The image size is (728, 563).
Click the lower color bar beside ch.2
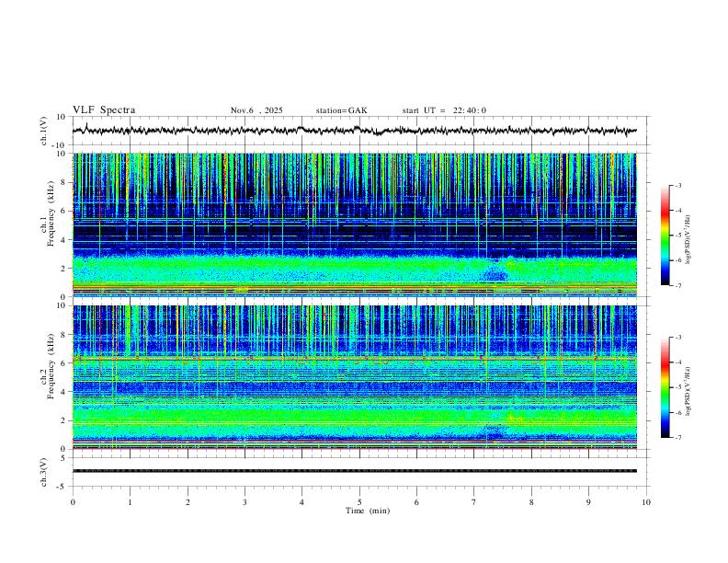click(665, 387)
